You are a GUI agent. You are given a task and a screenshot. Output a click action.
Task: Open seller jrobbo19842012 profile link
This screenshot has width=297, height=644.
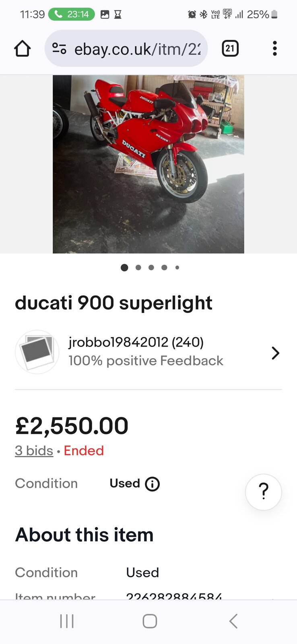[x=136, y=342]
